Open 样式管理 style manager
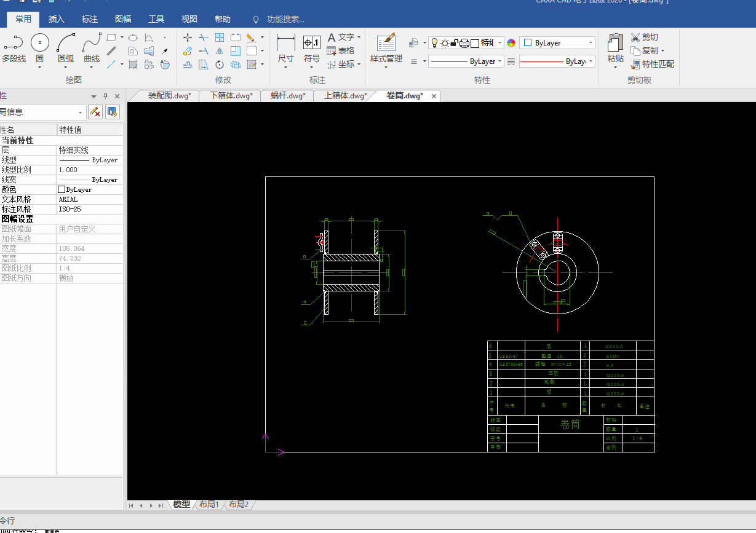The width and height of the screenshot is (756, 533). (386, 48)
